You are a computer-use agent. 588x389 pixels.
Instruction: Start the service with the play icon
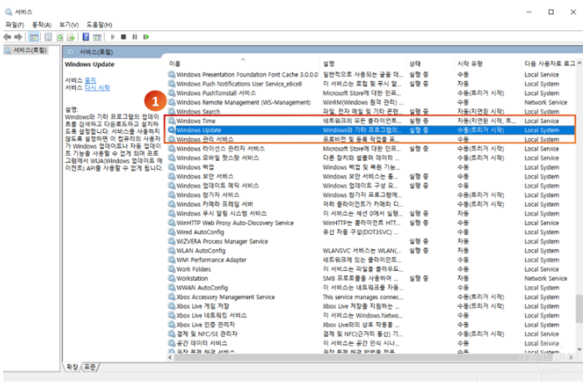113,37
